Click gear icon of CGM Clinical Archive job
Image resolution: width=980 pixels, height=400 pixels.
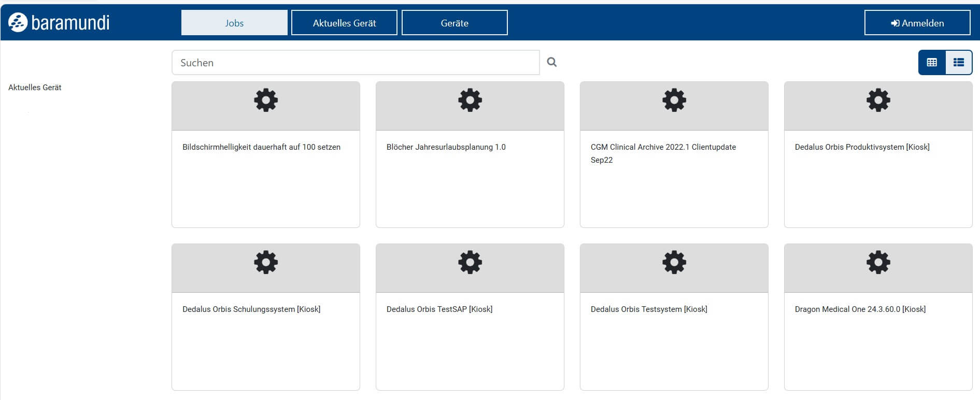(674, 100)
